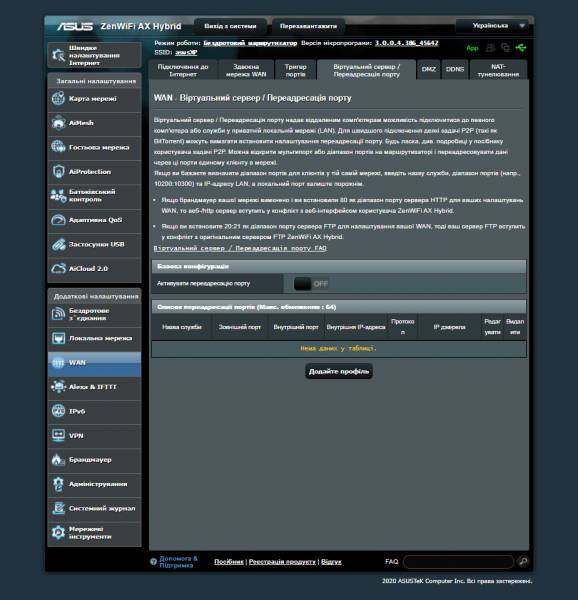The width and height of the screenshot is (578, 600).
Task: Click the USB status icon in header
Action: pyautogui.click(x=521, y=48)
